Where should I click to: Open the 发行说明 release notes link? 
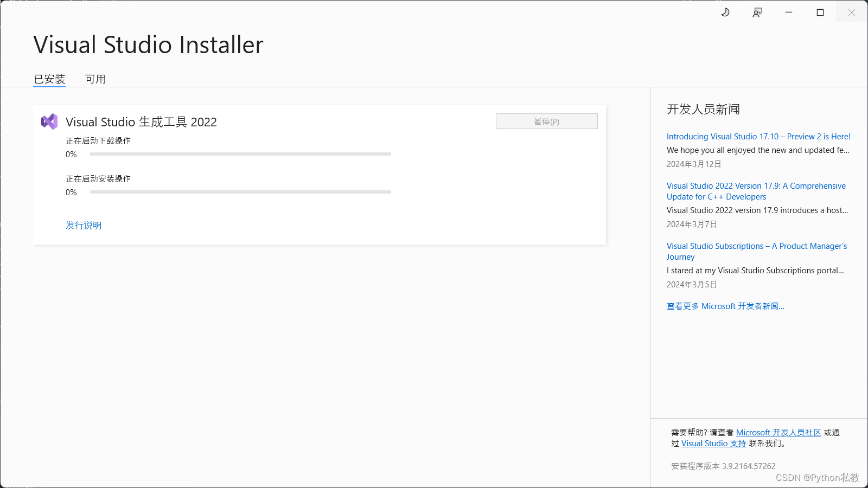tap(84, 226)
